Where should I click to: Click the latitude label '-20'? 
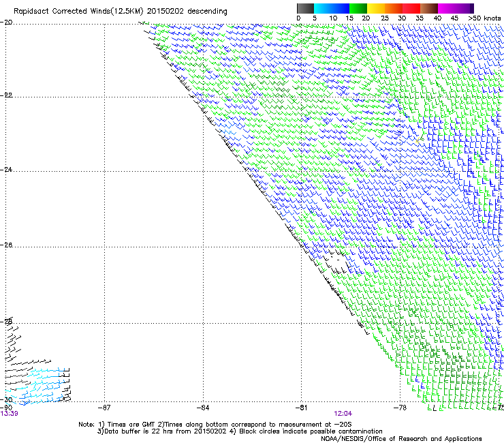[x=6, y=22]
